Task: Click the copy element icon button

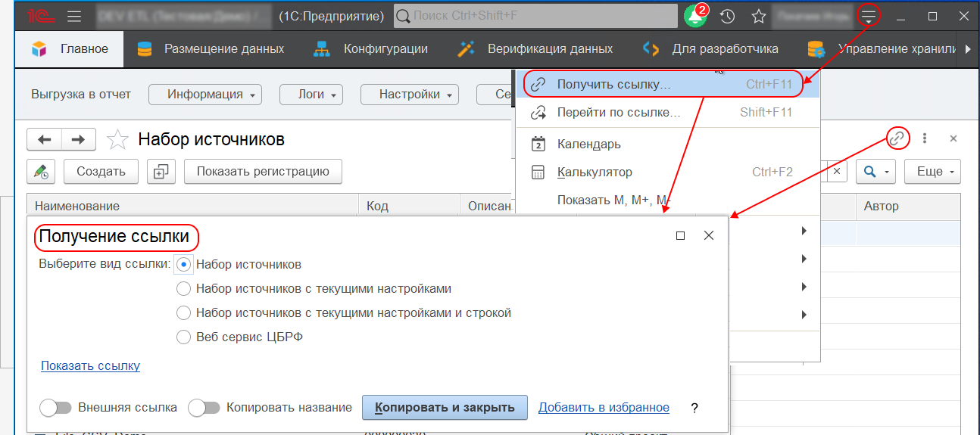Action: [x=161, y=172]
